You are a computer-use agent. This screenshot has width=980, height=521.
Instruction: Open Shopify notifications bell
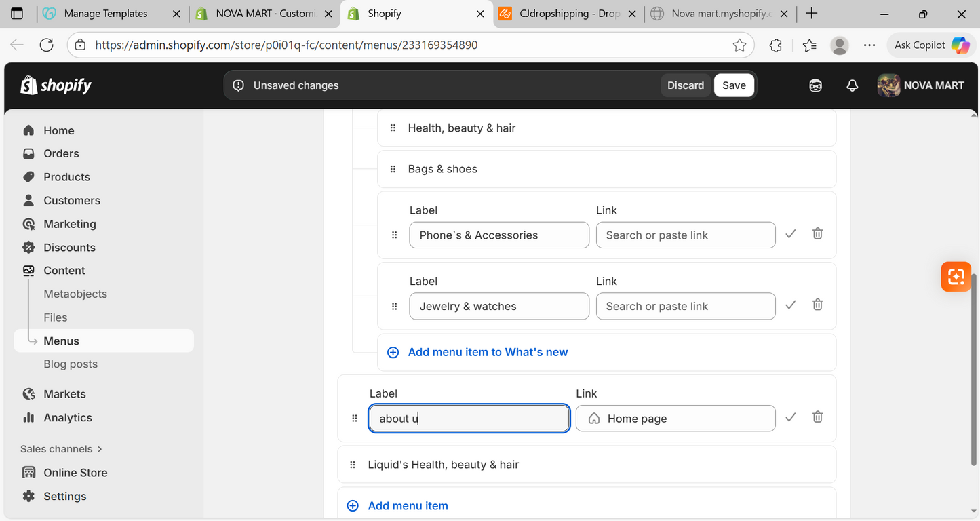pyautogui.click(x=852, y=85)
